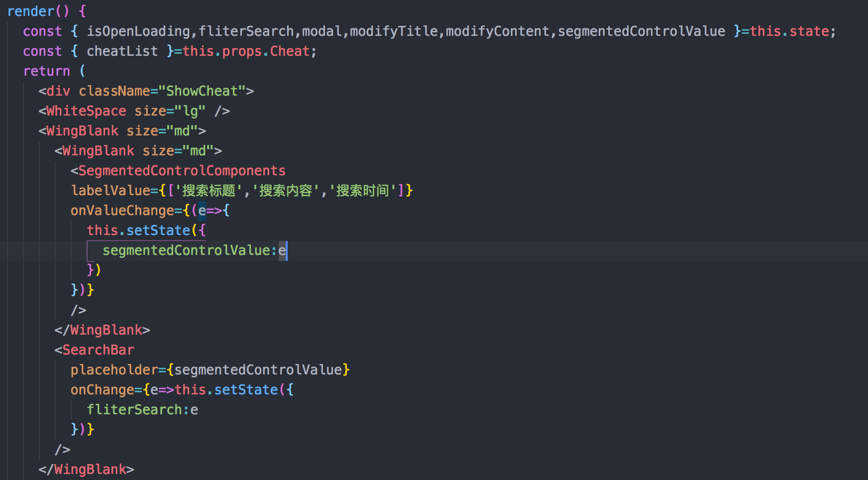Click the div opening tag name

pyautogui.click(x=58, y=91)
